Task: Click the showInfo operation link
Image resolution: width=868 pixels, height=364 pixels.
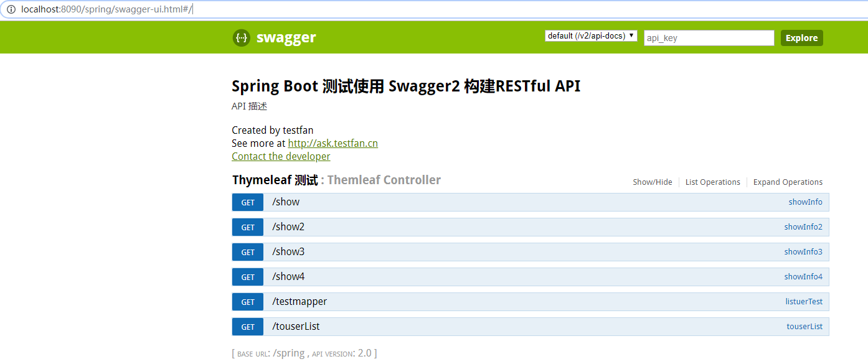Action: pos(805,202)
